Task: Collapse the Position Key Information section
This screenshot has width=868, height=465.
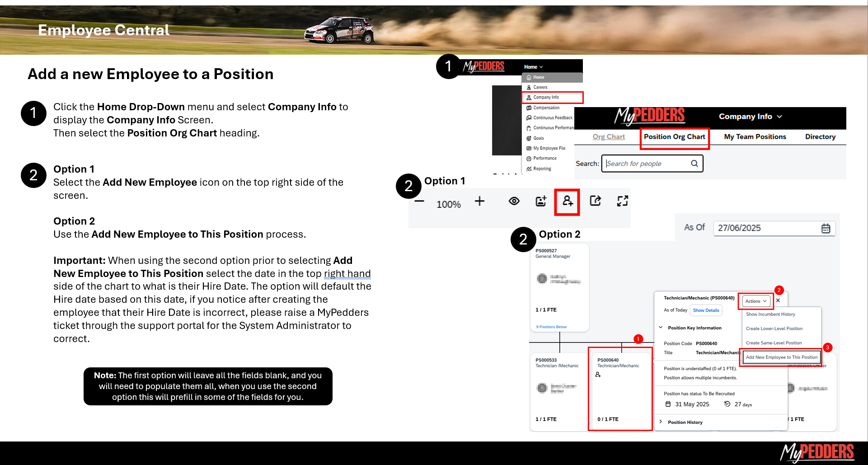Action: (661, 328)
